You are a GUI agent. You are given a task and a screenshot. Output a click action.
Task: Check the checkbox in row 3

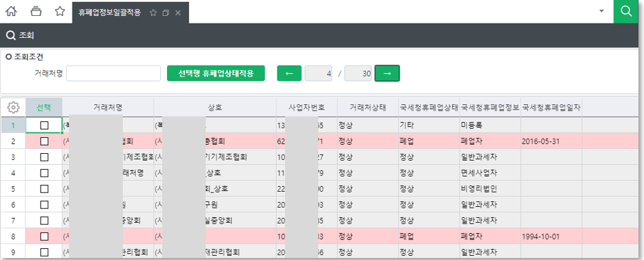[44, 157]
